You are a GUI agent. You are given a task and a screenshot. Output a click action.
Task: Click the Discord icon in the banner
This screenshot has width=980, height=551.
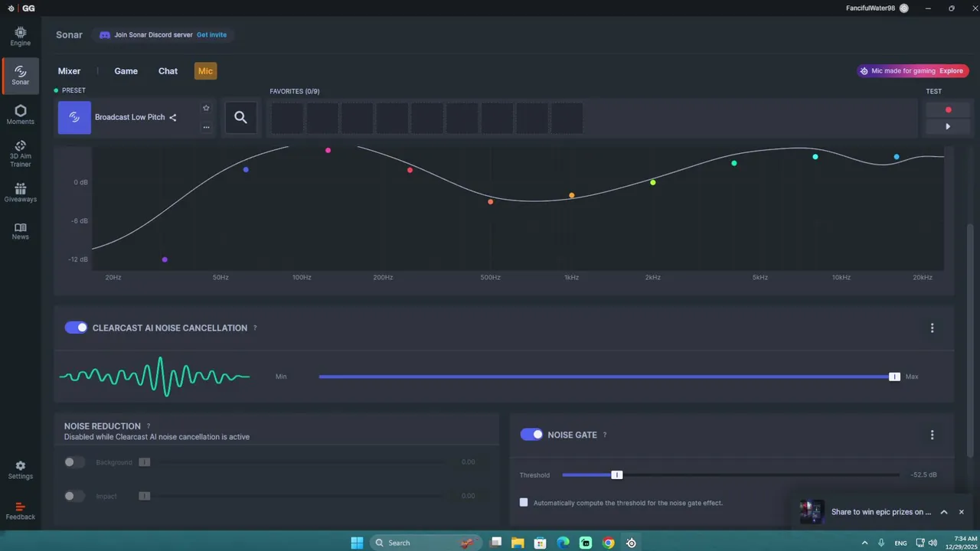tap(105, 35)
